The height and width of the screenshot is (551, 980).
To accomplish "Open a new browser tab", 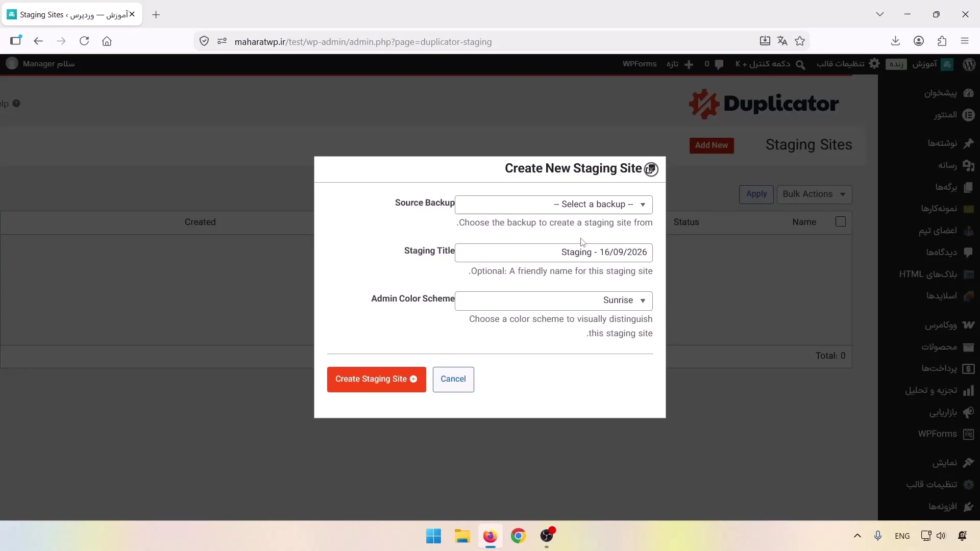I will click(x=156, y=15).
